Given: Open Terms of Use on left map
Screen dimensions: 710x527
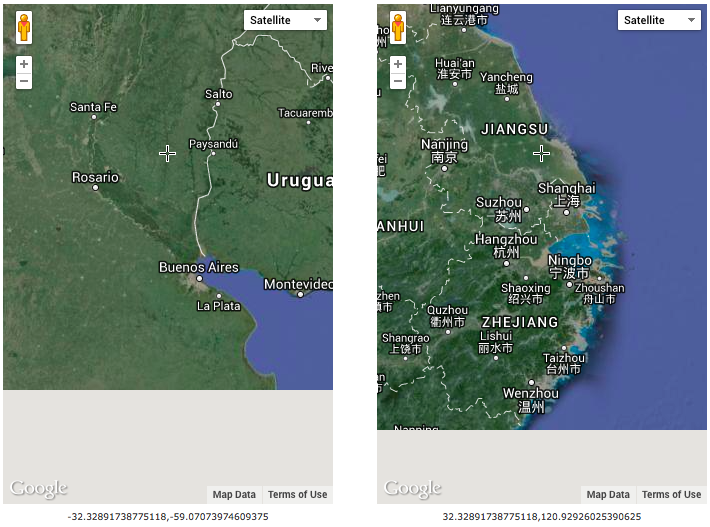Looking at the screenshot, I should tap(297, 495).
